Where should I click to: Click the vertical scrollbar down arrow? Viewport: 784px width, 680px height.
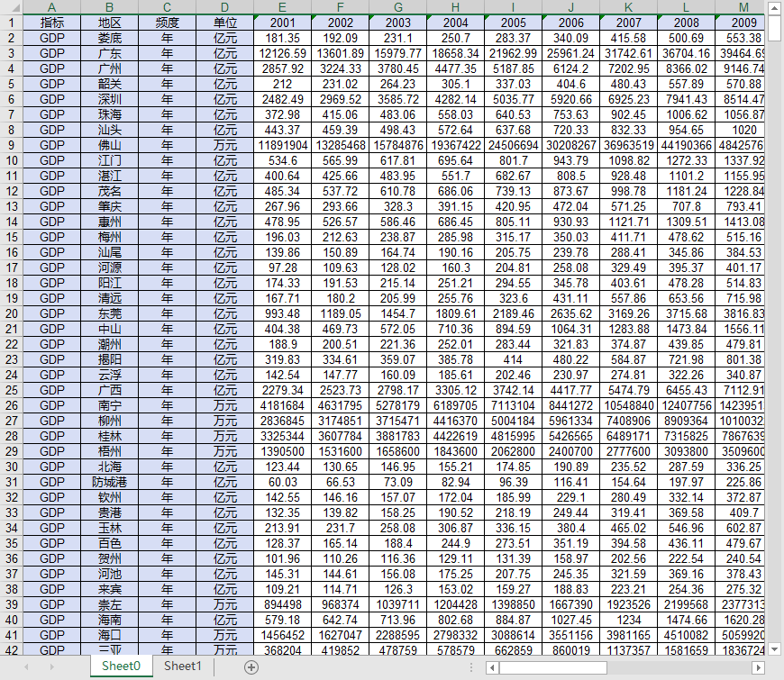click(774, 649)
